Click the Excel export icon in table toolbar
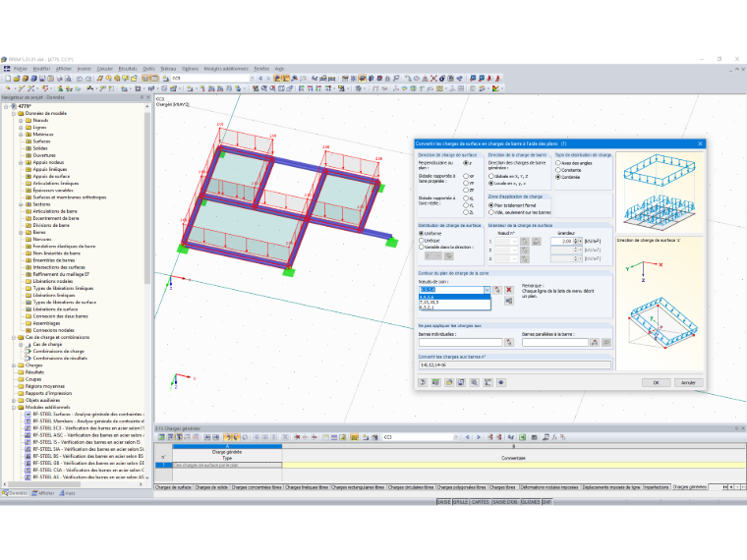Viewport: 747px width, 560px height. coord(523,437)
